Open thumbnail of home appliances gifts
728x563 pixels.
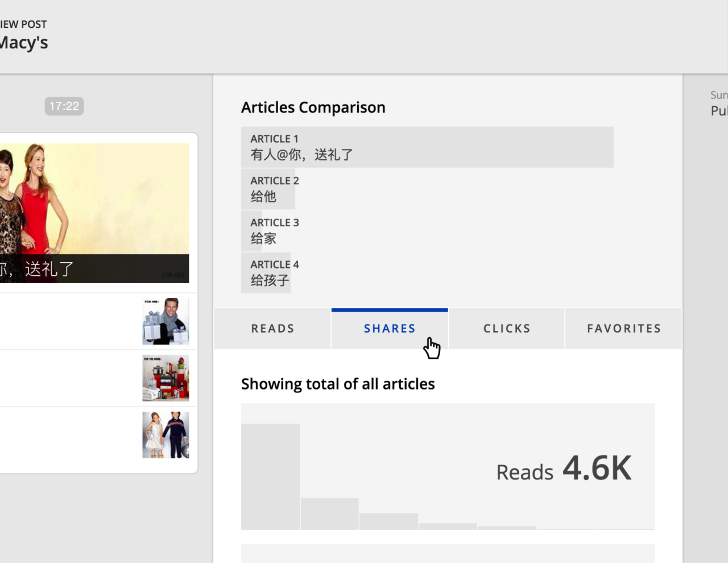click(x=166, y=378)
